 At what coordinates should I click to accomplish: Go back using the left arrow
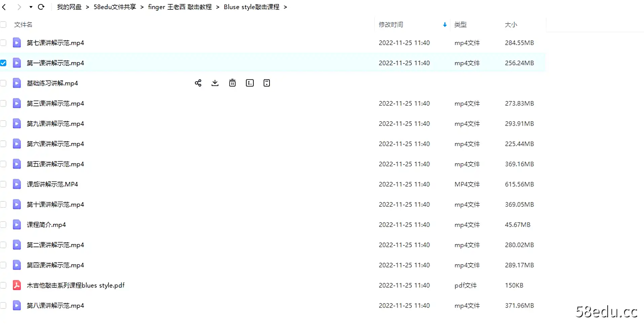pyautogui.click(x=4, y=7)
